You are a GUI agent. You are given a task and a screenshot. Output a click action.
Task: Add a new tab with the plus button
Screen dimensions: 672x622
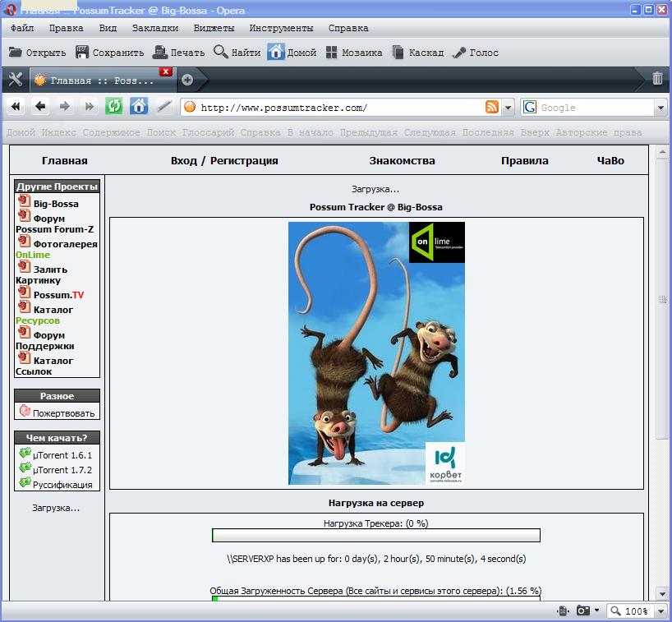pos(186,80)
